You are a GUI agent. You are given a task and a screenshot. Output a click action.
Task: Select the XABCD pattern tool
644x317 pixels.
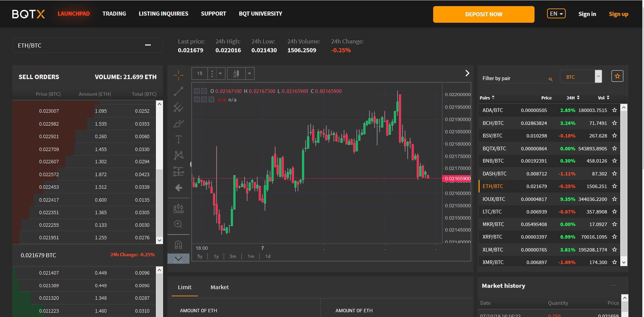179,155
